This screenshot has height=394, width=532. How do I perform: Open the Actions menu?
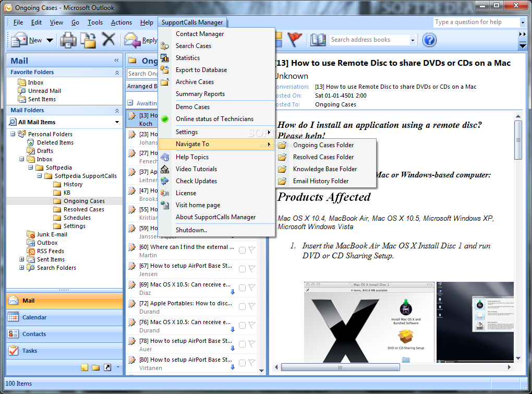tap(122, 22)
